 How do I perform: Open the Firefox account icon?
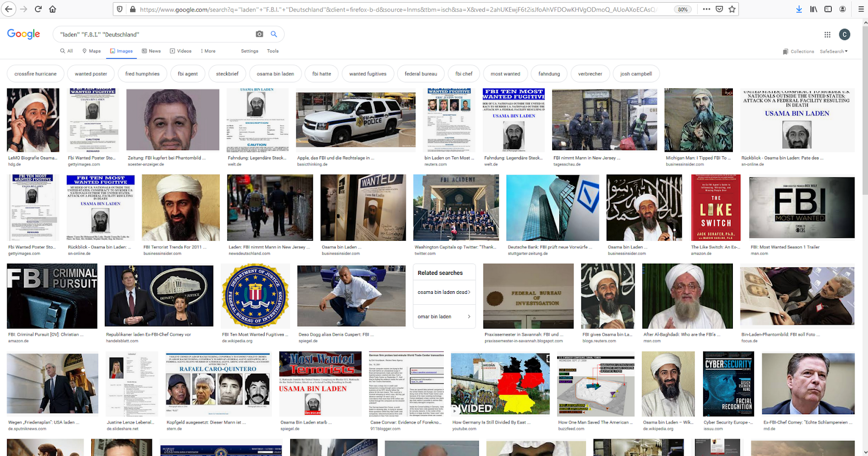pyautogui.click(x=843, y=9)
